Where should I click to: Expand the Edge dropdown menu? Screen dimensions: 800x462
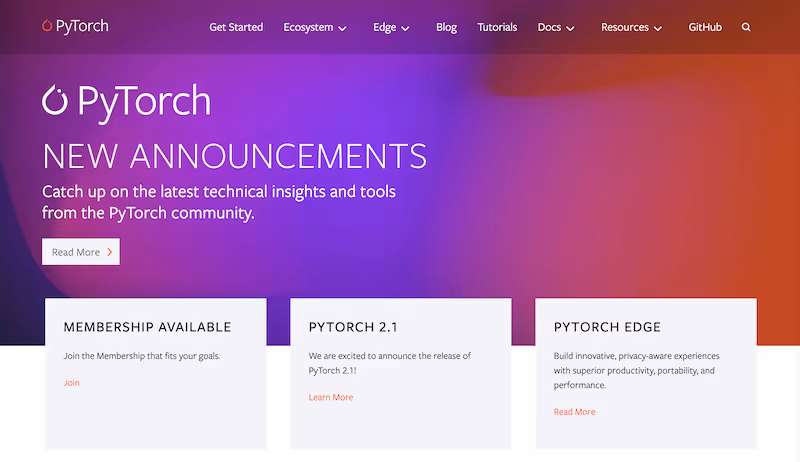click(x=391, y=28)
